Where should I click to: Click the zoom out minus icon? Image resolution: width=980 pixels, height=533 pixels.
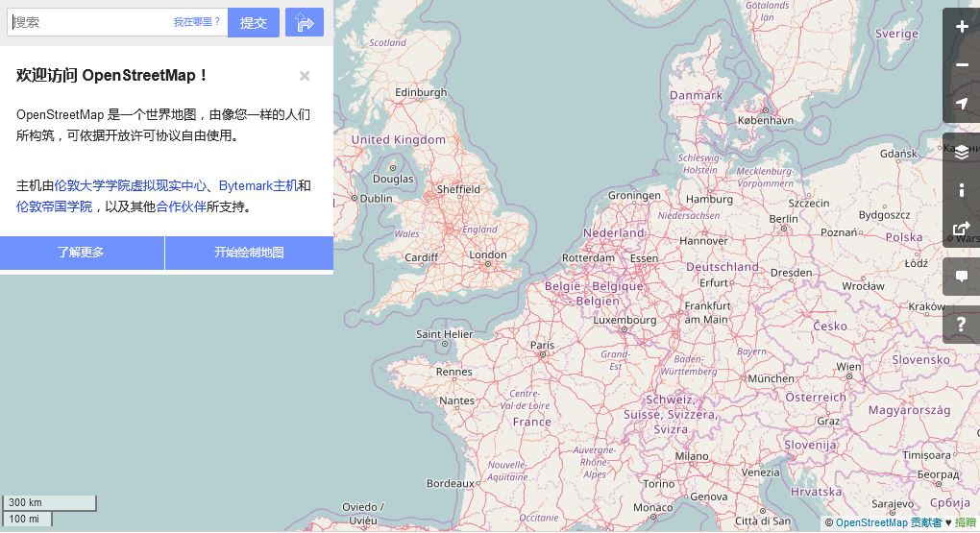(x=961, y=65)
